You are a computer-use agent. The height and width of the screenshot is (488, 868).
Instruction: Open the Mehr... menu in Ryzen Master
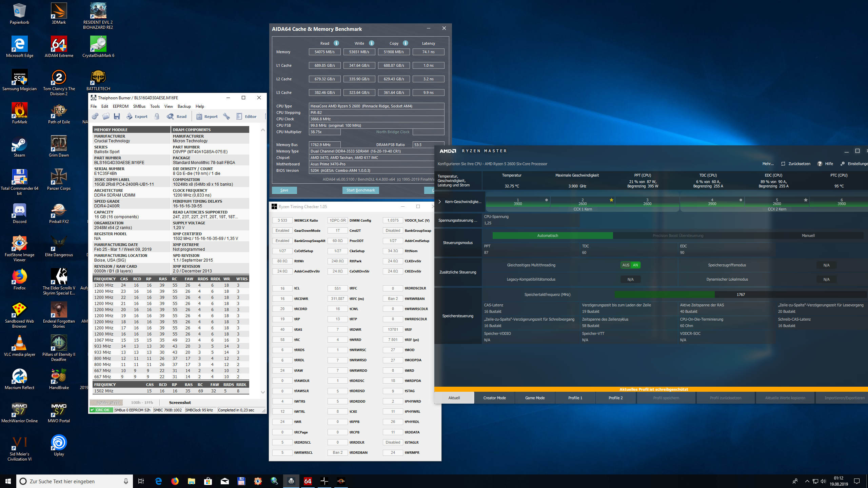(768, 164)
